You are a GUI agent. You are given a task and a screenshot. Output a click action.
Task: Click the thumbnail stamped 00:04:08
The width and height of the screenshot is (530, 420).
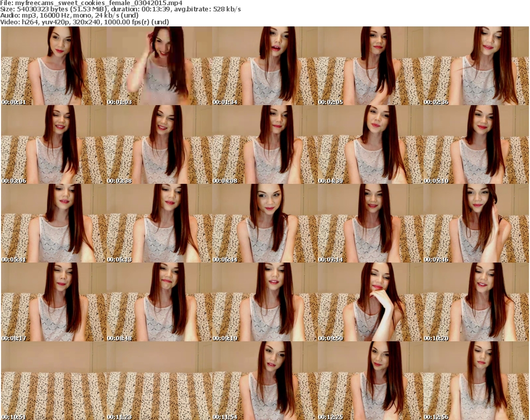point(264,144)
